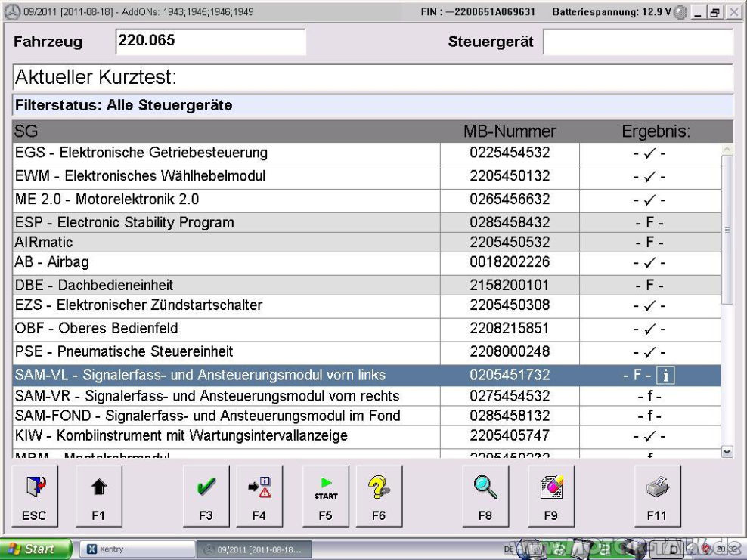Select EGS - Elektronische Getriebesteuerung row
The image size is (747, 560).
[367, 154]
